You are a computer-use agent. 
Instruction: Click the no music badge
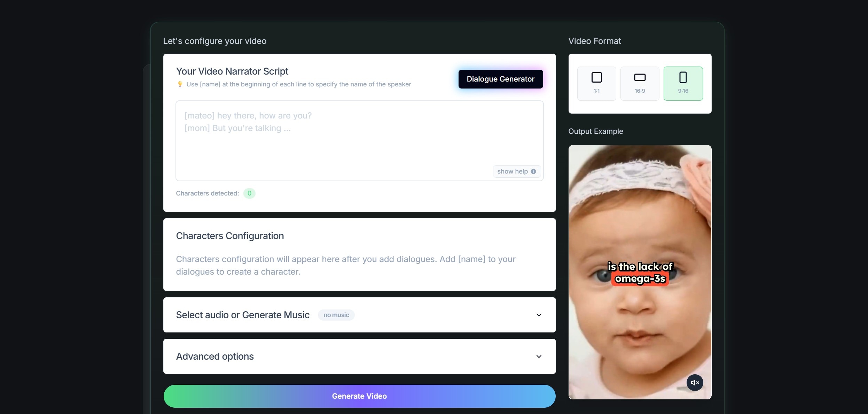click(x=336, y=315)
